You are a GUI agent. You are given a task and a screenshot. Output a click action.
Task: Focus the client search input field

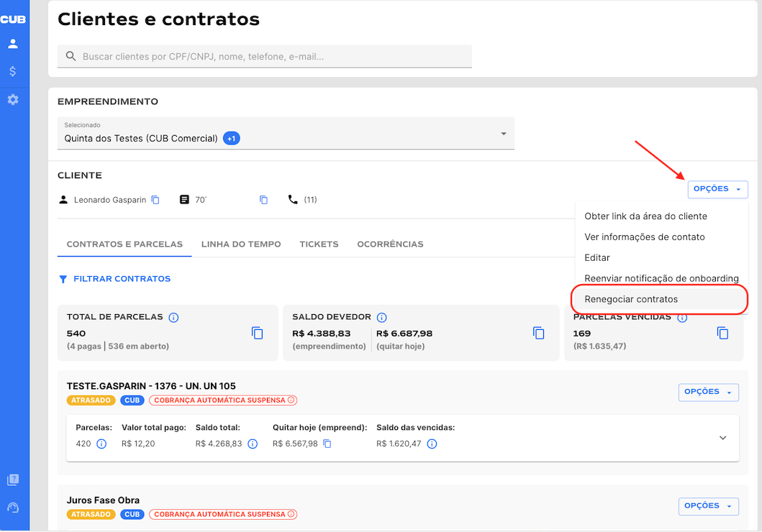coord(273,56)
